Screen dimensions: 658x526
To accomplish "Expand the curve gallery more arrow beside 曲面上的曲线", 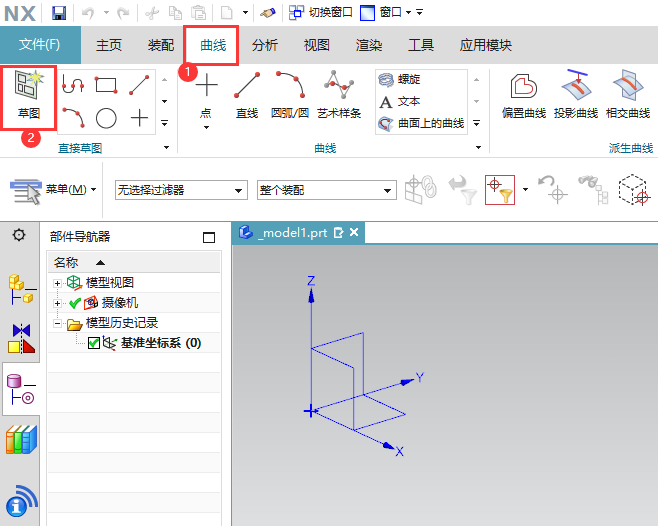I will click(477, 123).
